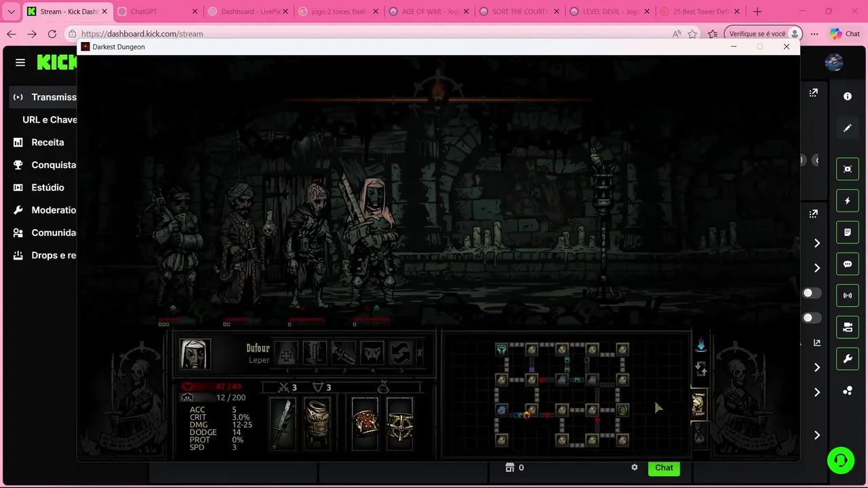Inspect the first trinket slot
The width and height of the screenshot is (868, 488).
[365, 424]
